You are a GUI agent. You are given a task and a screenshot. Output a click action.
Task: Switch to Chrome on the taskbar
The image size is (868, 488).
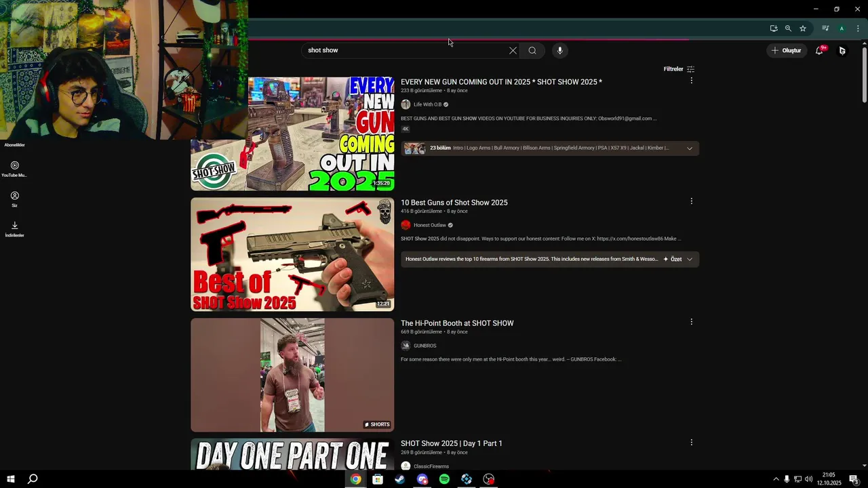[355, 479]
